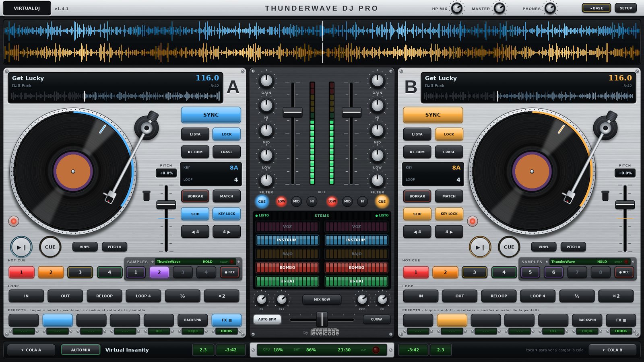
Task: Click the MIX NOW button
Action: tap(322, 300)
